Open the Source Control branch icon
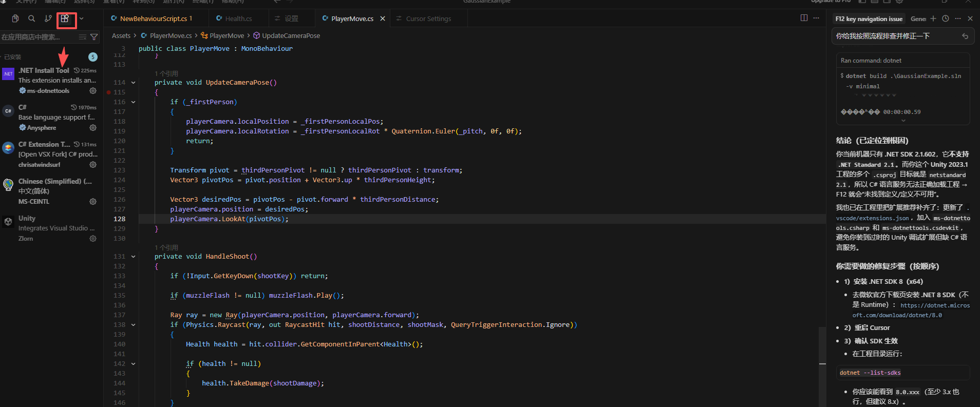The width and height of the screenshot is (980, 407). [x=48, y=18]
